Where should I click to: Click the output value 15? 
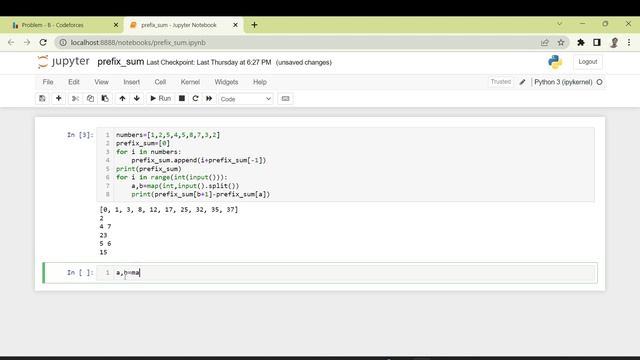(x=103, y=252)
